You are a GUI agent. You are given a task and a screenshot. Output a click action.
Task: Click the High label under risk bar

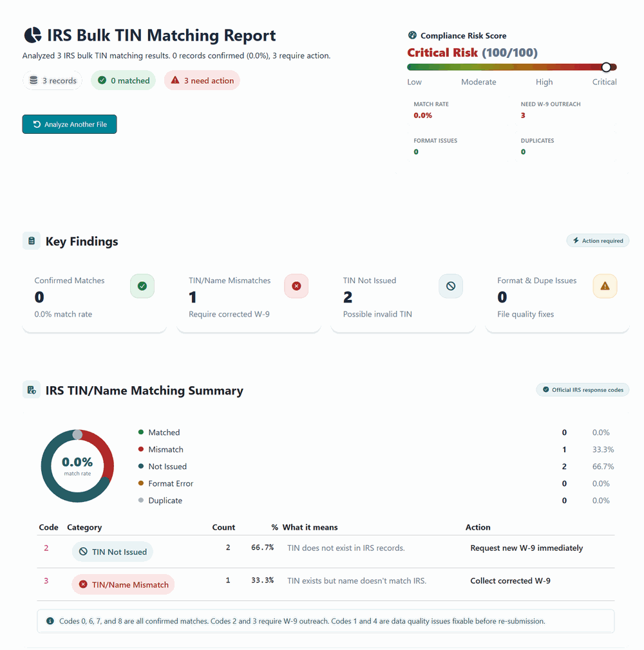pyautogui.click(x=544, y=82)
